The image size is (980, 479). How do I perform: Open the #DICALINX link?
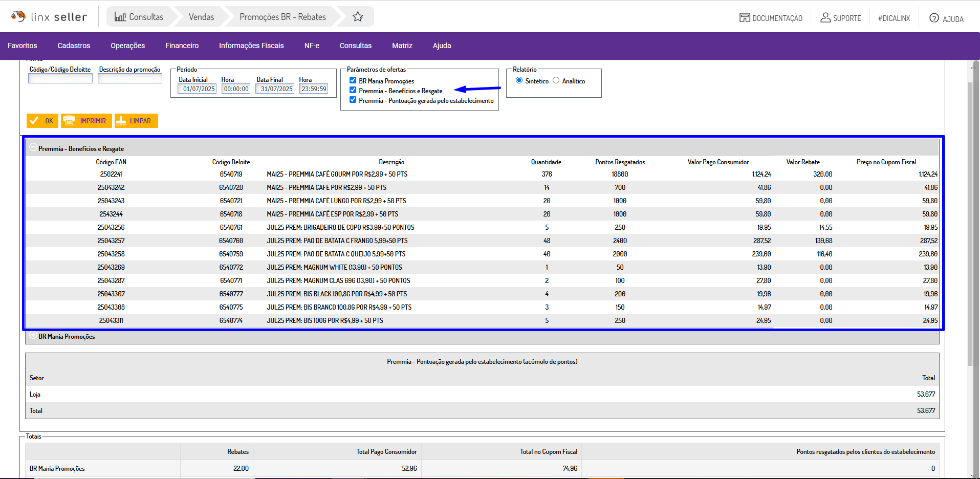[x=894, y=18]
